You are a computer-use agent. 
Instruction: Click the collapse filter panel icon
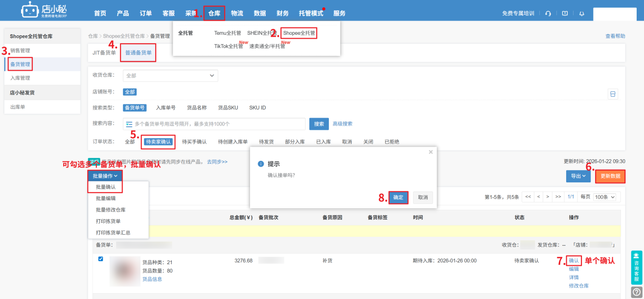click(613, 94)
